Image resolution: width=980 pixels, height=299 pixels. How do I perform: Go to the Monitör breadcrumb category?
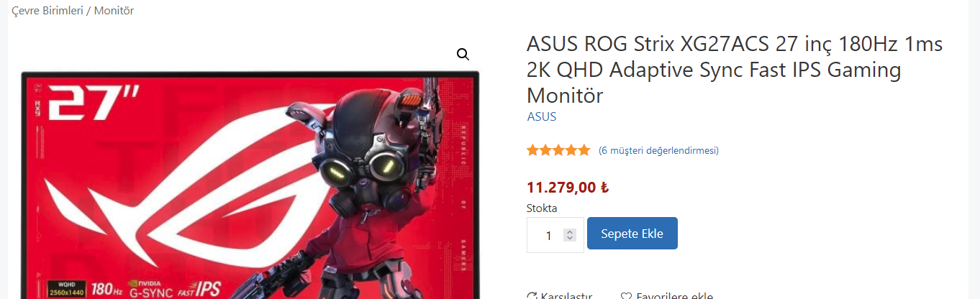pos(114,11)
